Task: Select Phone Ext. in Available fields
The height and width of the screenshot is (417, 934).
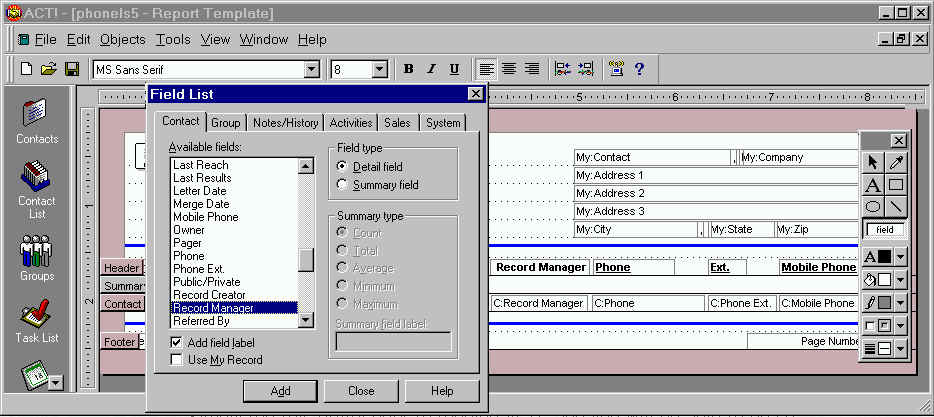Action: [234, 269]
